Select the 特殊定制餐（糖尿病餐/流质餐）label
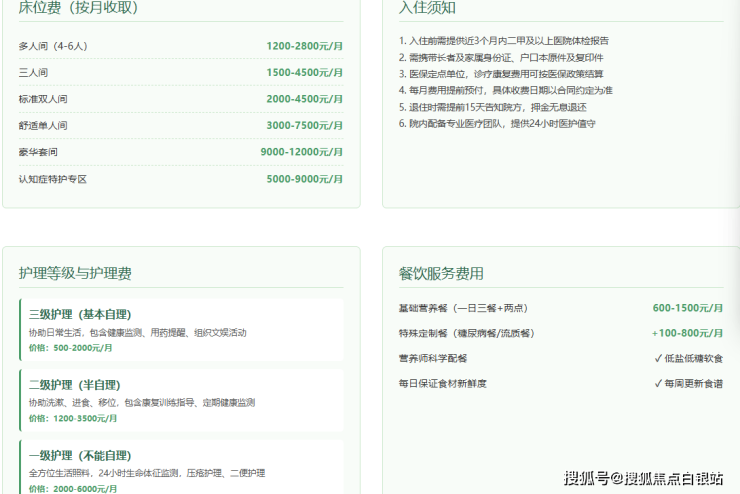 [467, 334]
